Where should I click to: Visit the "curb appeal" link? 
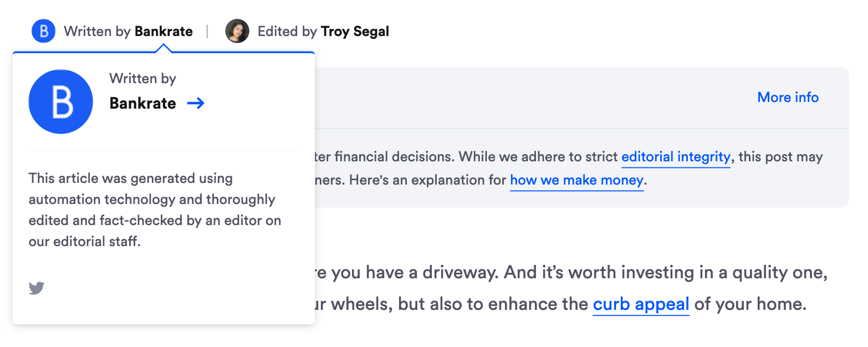pyautogui.click(x=641, y=304)
